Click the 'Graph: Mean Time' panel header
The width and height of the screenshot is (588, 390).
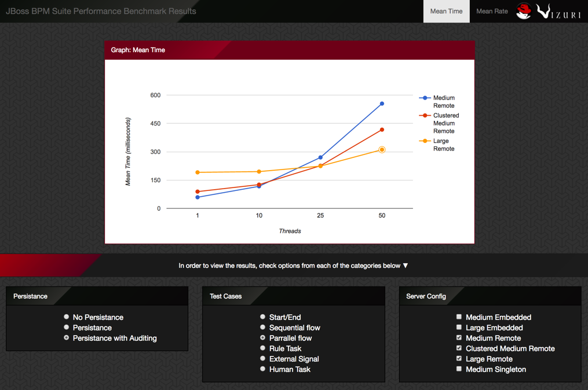tap(290, 50)
